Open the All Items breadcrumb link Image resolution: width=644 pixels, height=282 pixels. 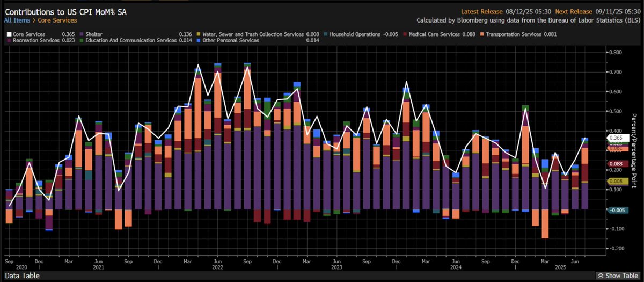coord(17,20)
